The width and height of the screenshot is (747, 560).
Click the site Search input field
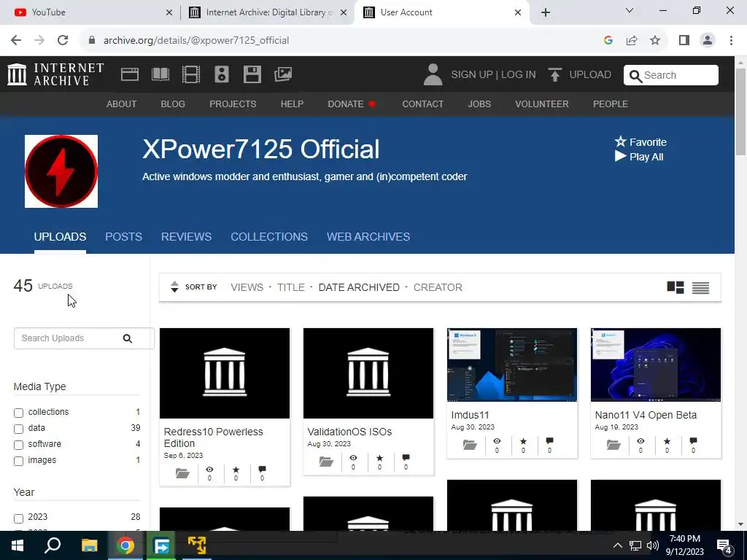[671, 75]
